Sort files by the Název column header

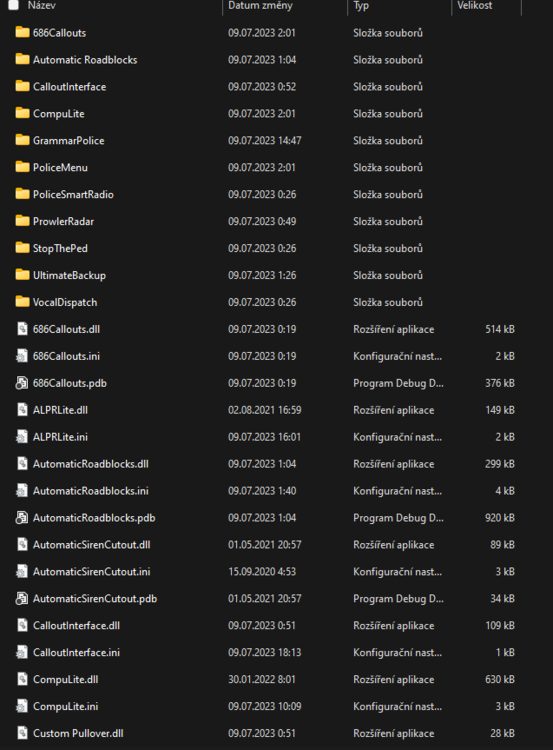point(42,5)
